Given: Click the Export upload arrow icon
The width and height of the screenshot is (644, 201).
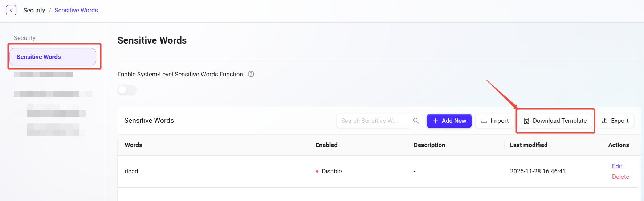Looking at the screenshot, I should tap(604, 121).
